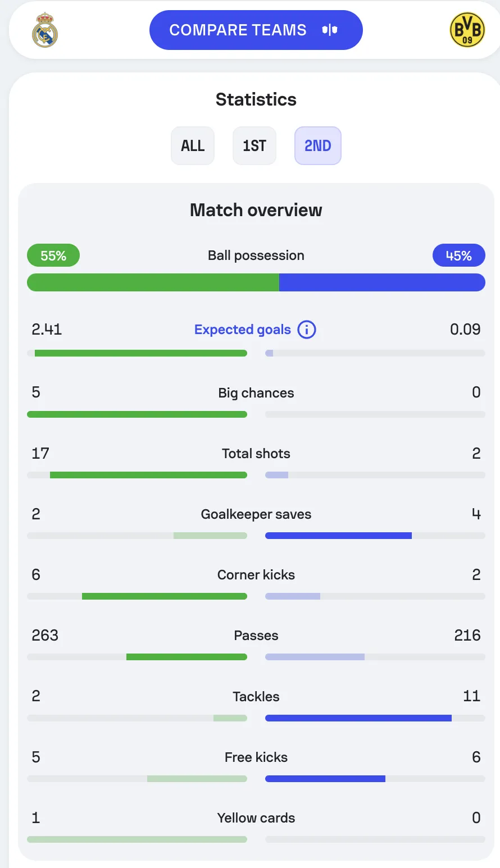
Task: Select the 2ND half tab
Action: pos(318,146)
